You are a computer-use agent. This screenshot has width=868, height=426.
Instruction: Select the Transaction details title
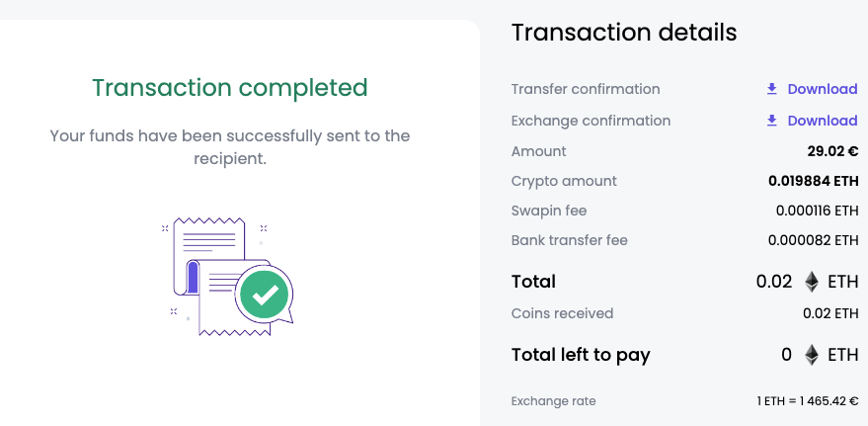coord(624,33)
